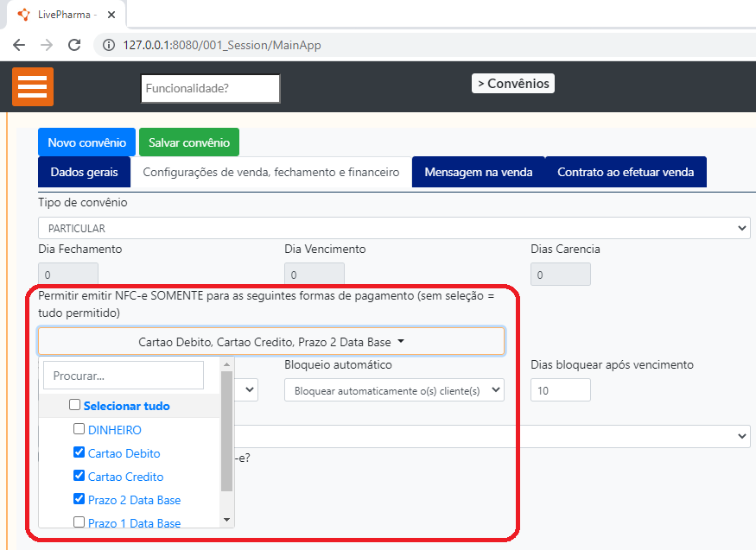This screenshot has height=550, width=756.
Task: Click the Salvar convênio button
Action: pyautogui.click(x=189, y=142)
